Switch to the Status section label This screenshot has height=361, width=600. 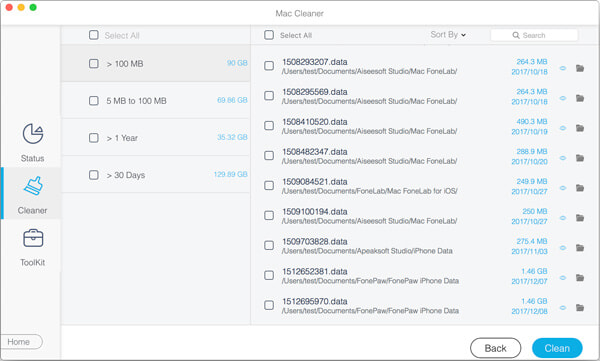coord(33,158)
